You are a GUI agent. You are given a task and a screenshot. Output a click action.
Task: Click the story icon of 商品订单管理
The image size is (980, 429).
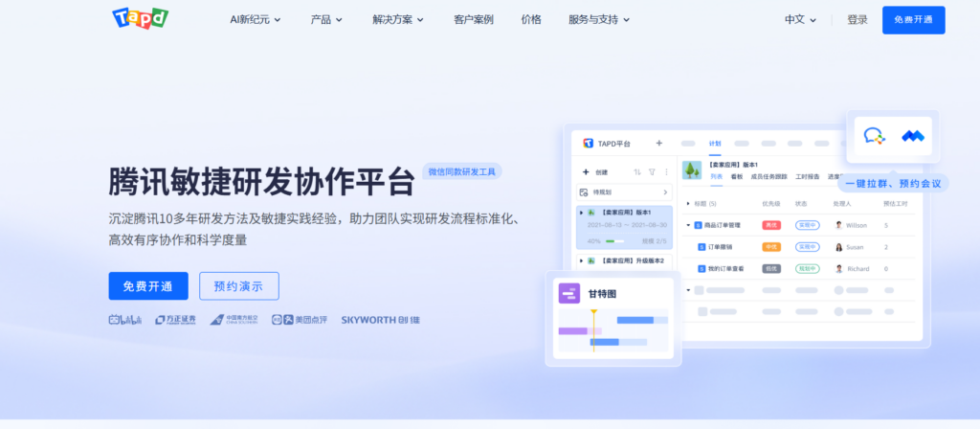click(x=698, y=225)
